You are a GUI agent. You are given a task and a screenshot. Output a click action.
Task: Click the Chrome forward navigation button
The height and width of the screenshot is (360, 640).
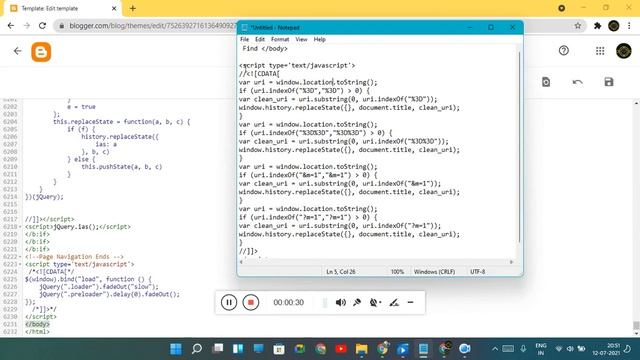pyautogui.click(x=27, y=26)
